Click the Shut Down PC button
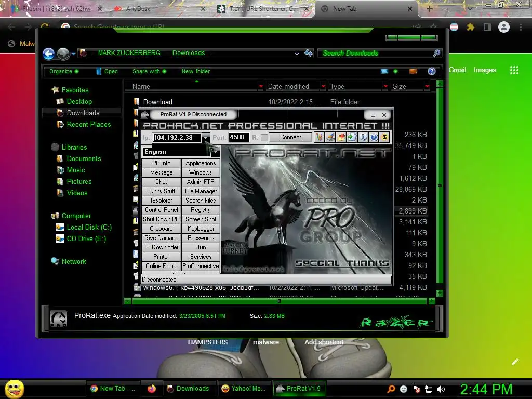The height and width of the screenshot is (399, 532). [161, 219]
